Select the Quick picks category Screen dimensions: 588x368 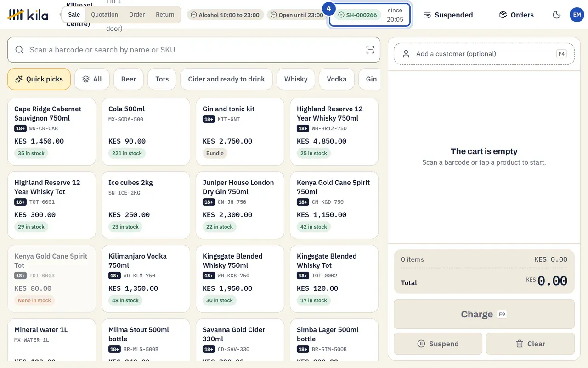[x=39, y=79]
